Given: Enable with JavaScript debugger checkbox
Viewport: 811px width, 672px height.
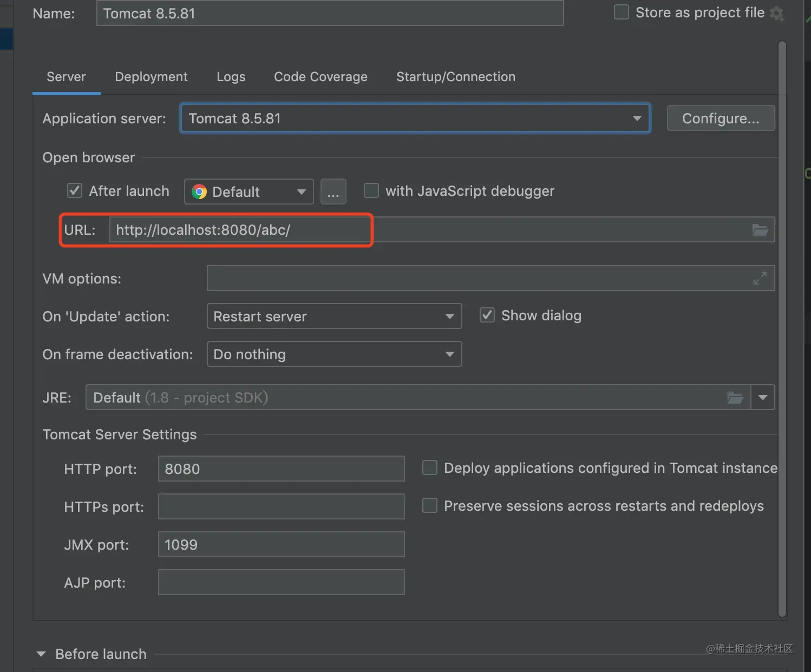Looking at the screenshot, I should pos(371,190).
